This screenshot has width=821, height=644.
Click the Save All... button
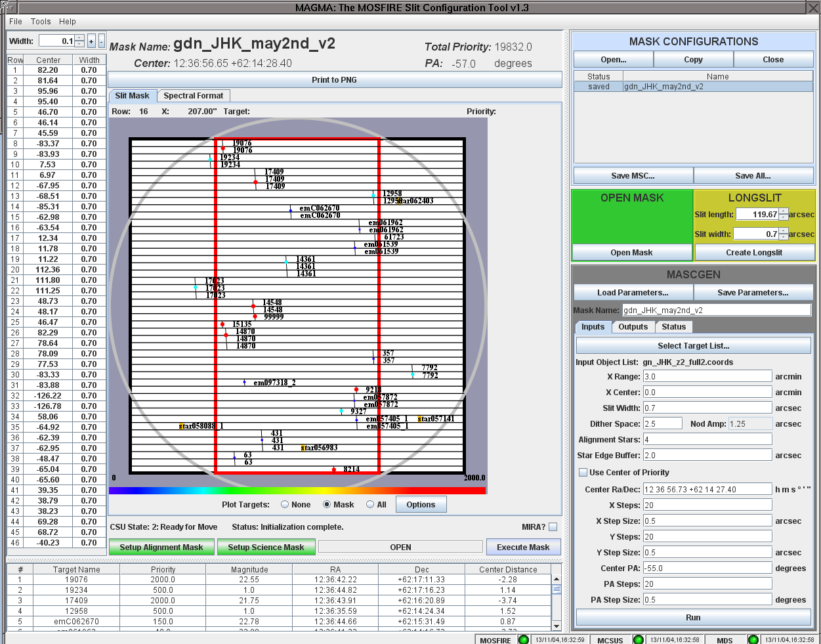(753, 176)
